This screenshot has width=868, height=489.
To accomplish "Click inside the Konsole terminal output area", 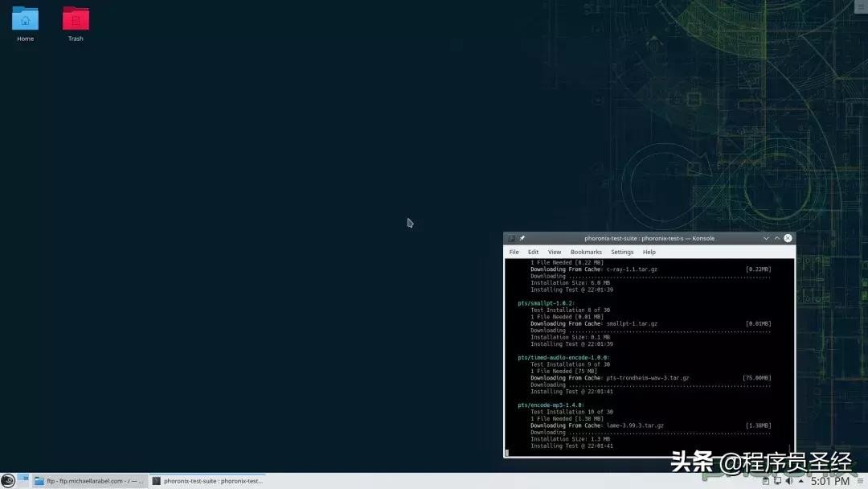I will [643, 354].
